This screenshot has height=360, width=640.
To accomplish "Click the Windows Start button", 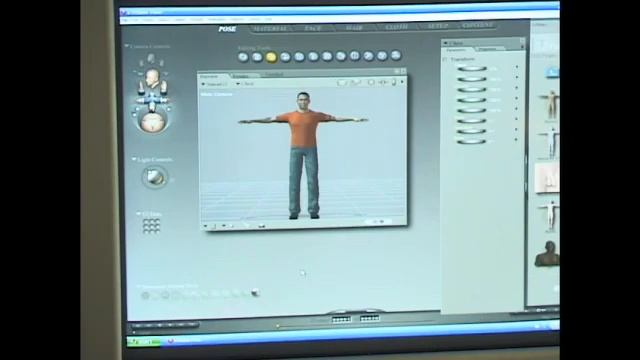I will [x=144, y=342].
